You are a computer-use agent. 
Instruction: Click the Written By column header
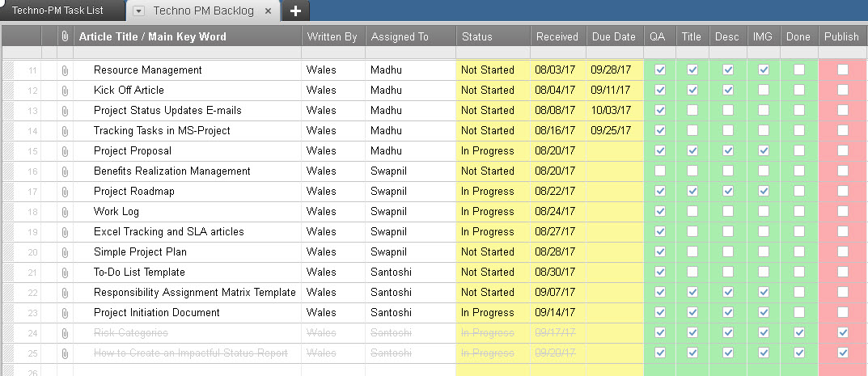click(333, 36)
